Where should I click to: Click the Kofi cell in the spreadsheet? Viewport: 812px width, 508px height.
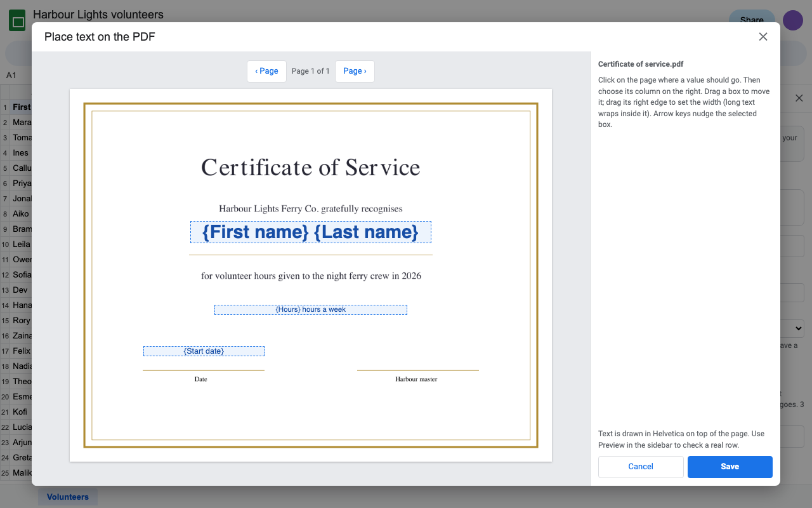[x=21, y=412]
